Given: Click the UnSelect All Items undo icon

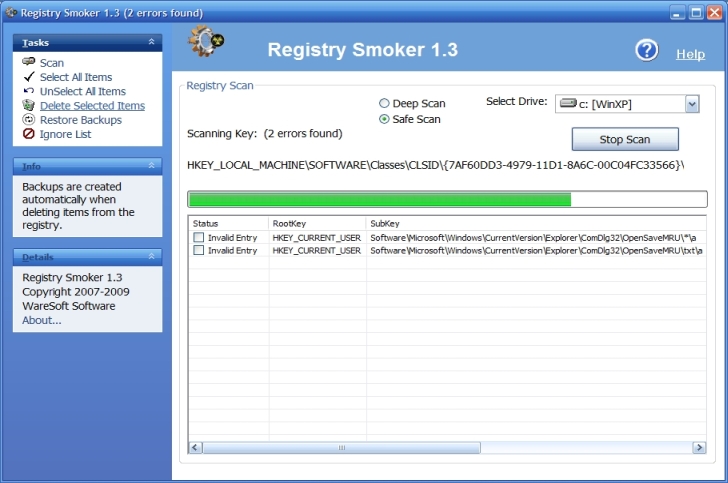Looking at the screenshot, I should pos(29,91).
